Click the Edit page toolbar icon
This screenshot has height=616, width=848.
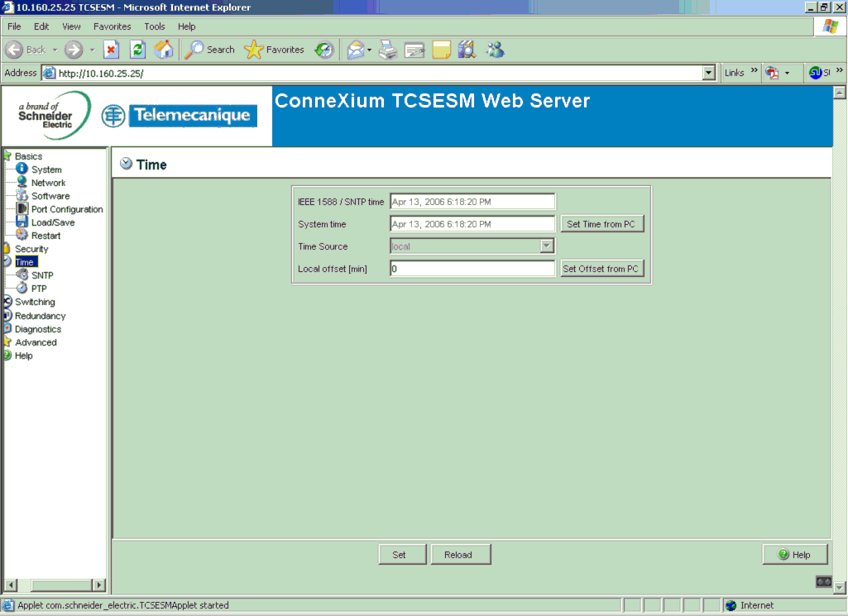[414, 50]
